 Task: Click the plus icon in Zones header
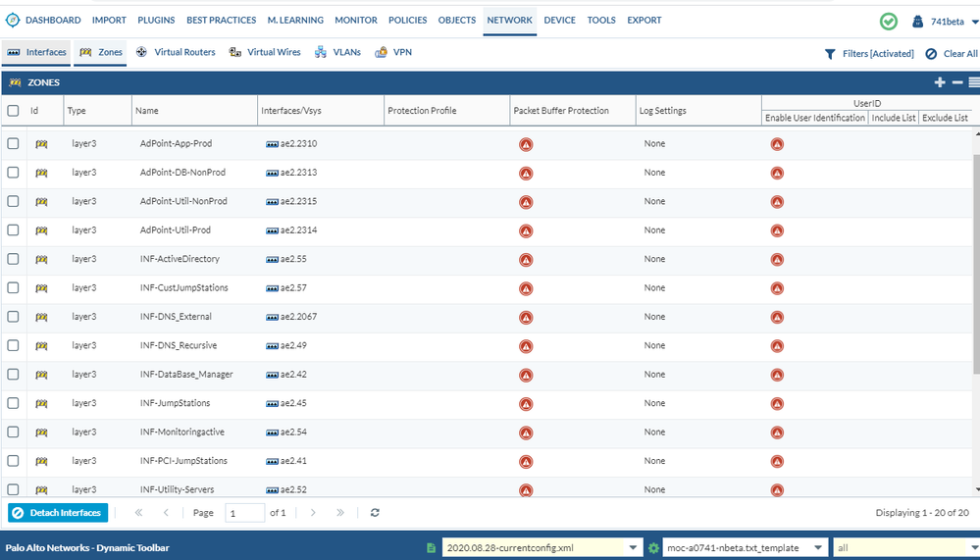coord(940,83)
